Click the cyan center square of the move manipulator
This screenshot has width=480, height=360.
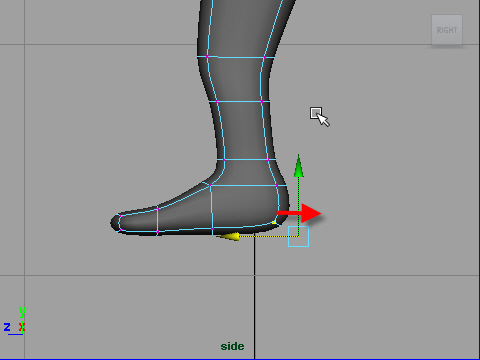pos(298,236)
